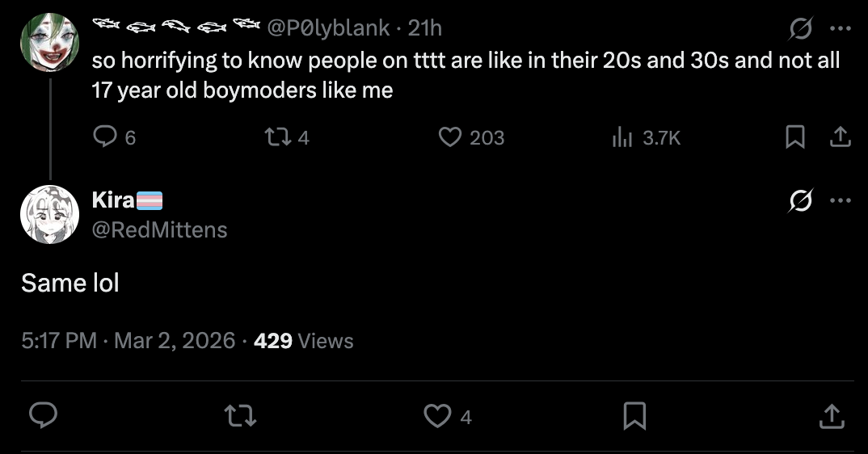Repost the @P0lyblank post
Image resolution: width=868 pixels, height=454 pixels.
(277, 138)
